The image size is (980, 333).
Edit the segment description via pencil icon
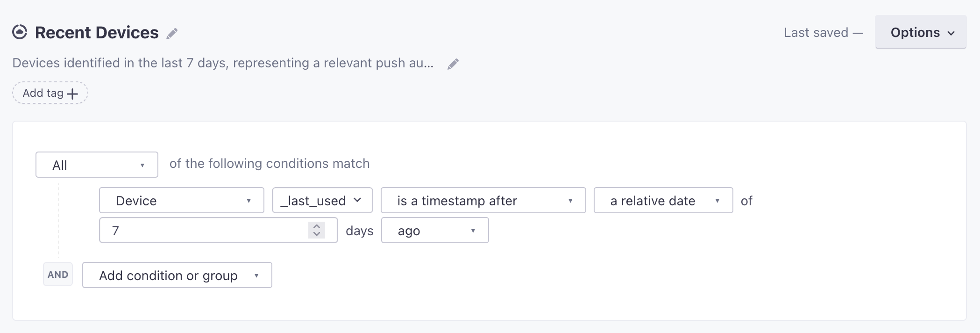click(453, 64)
